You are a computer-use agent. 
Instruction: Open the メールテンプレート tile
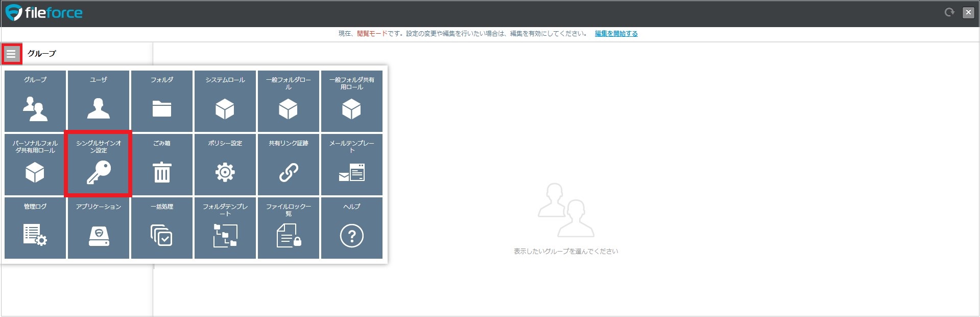click(352, 165)
